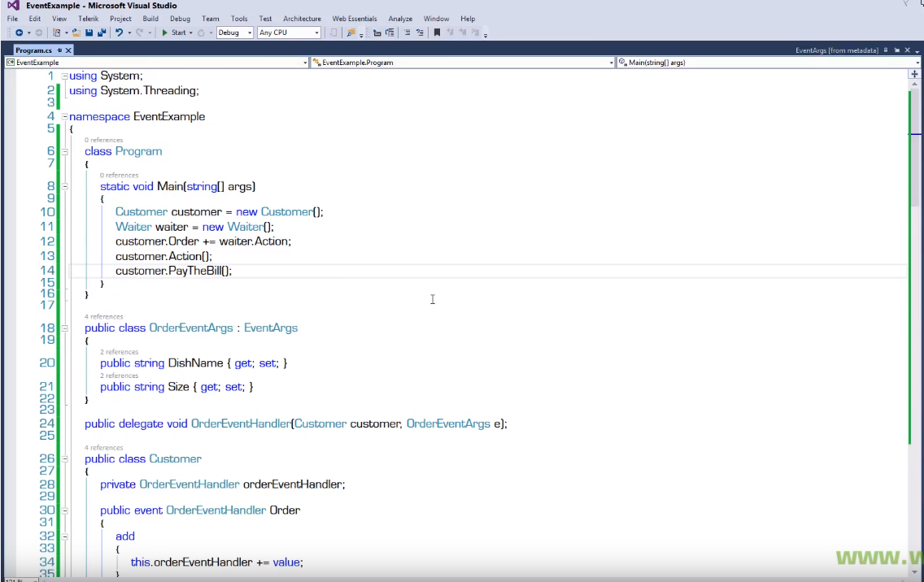Open the Analyze menu
The width and height of the screenshot is (924, 582).
[400, 19]
